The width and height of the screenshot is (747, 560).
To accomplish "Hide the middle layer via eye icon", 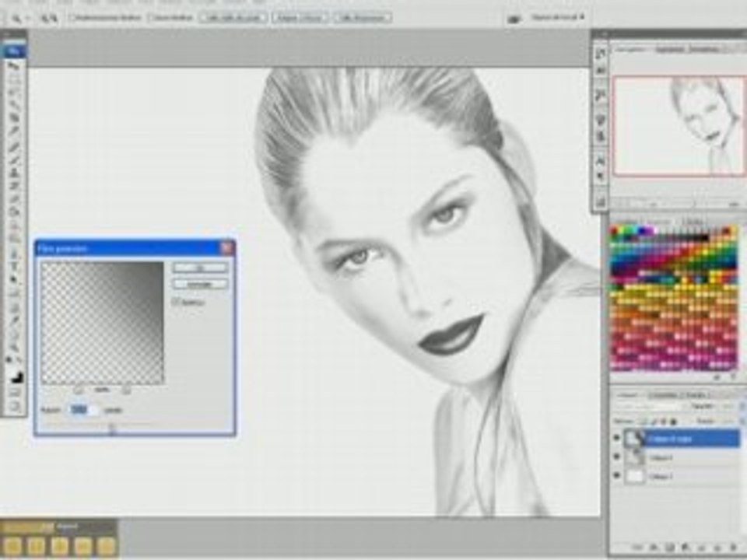I will (617, 457).
